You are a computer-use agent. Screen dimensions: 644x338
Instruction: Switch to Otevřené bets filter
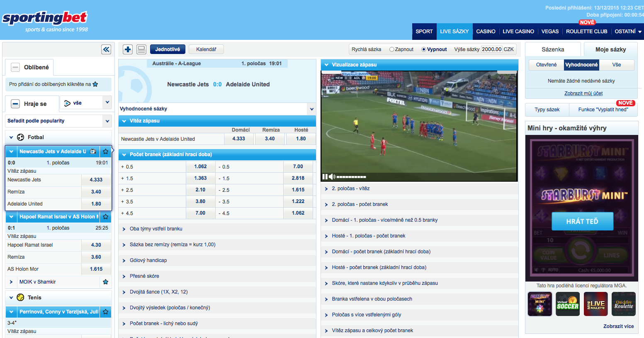[x=546, y=65]
